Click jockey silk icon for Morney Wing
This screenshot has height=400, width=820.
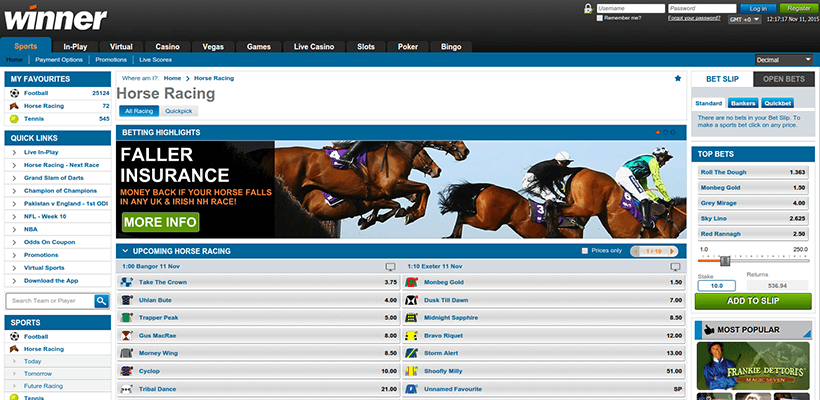126,353
